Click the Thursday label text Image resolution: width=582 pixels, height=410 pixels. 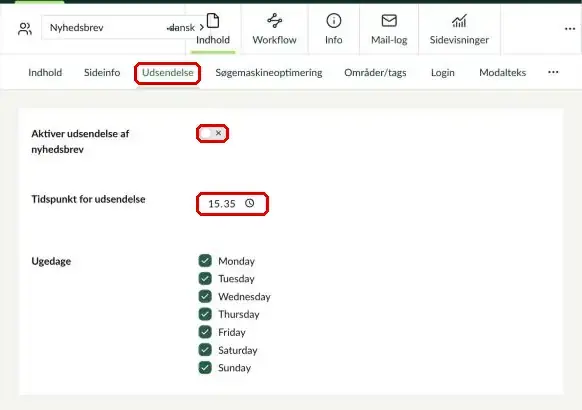[239, 314]
